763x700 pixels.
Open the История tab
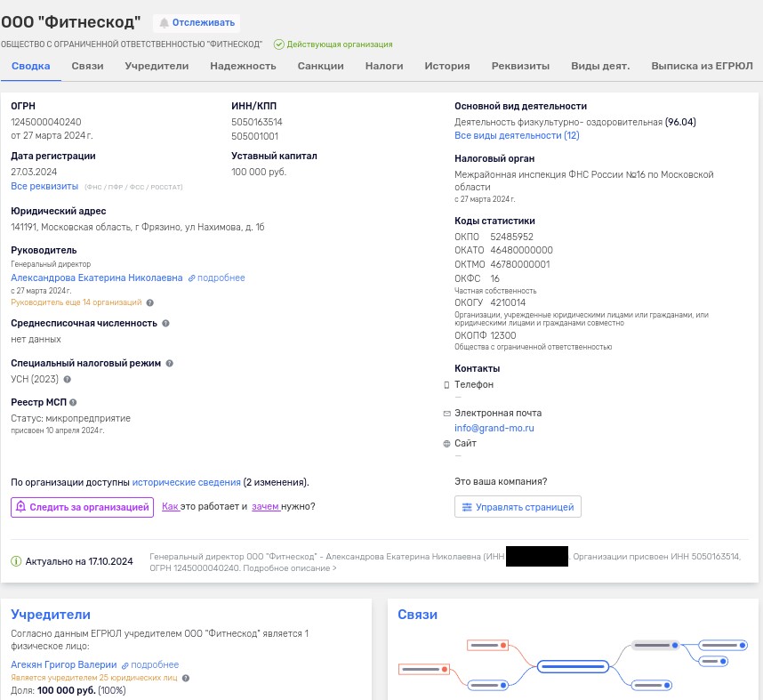pyautogui.click(x=447, y=66)
